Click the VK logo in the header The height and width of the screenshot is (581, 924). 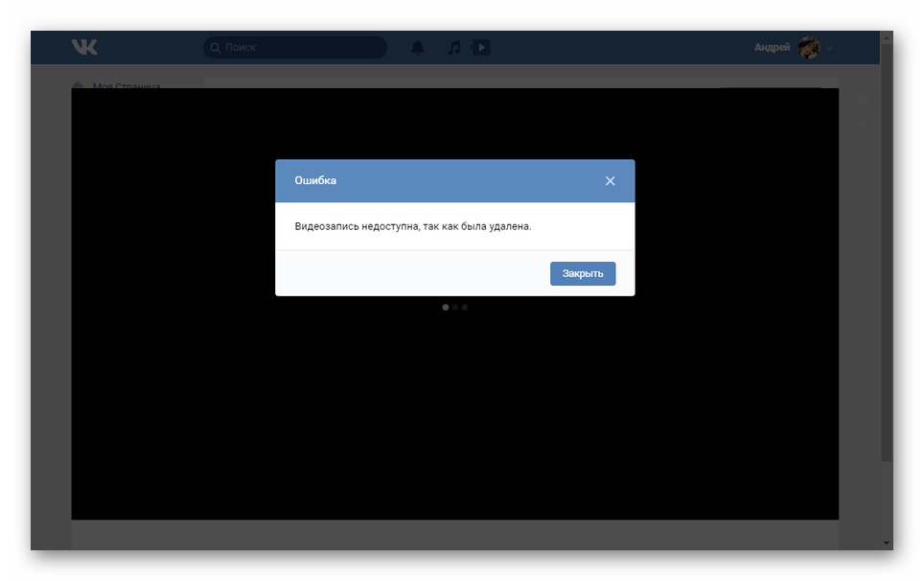(x=84, y=47)
